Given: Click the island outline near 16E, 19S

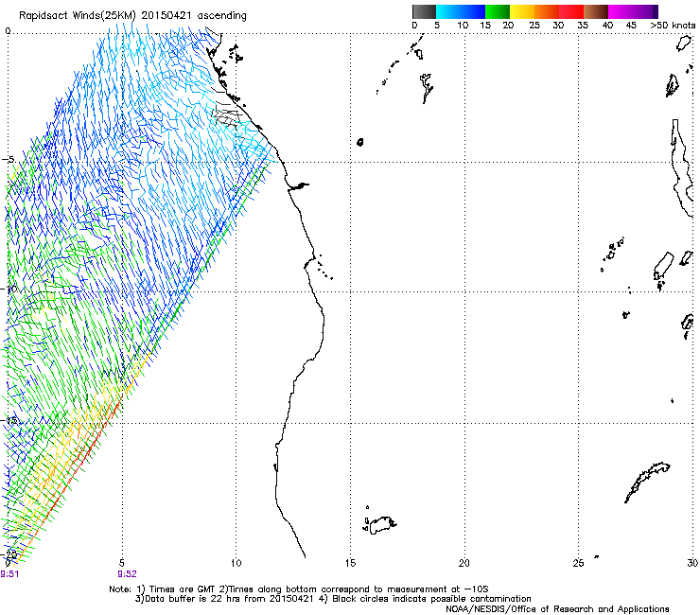Looking at the screenshot, I should pos(382,525).
